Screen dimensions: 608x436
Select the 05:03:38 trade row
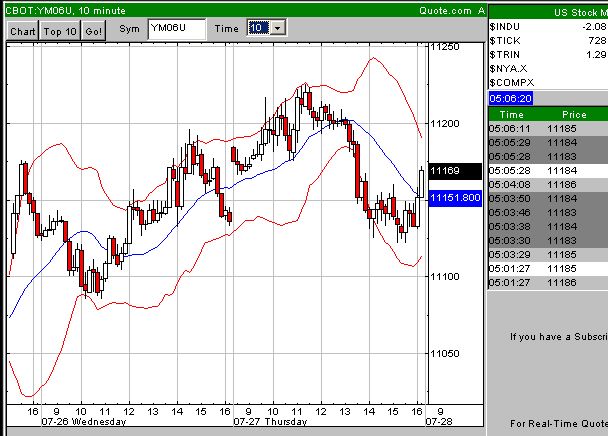point(548,226)
